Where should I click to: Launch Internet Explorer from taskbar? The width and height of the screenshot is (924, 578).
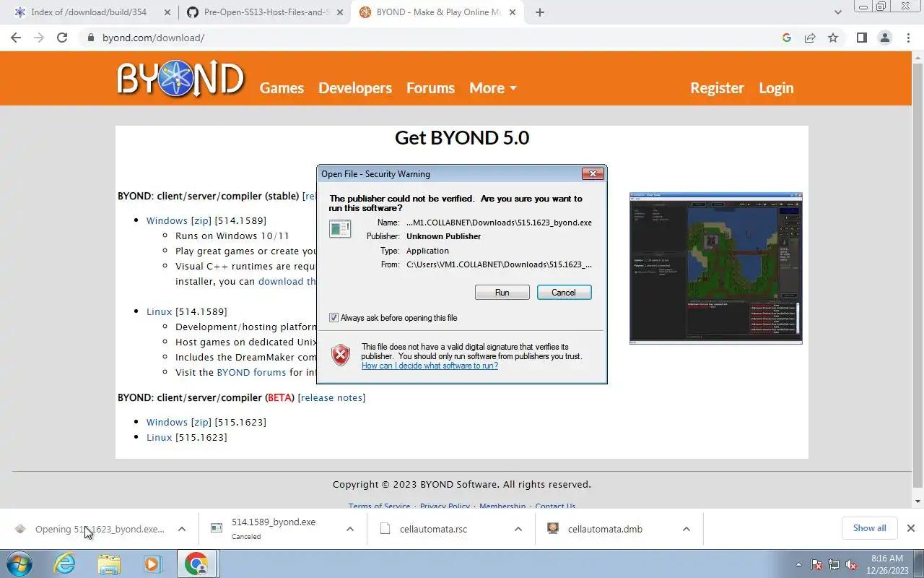click(x=65, y=564)
